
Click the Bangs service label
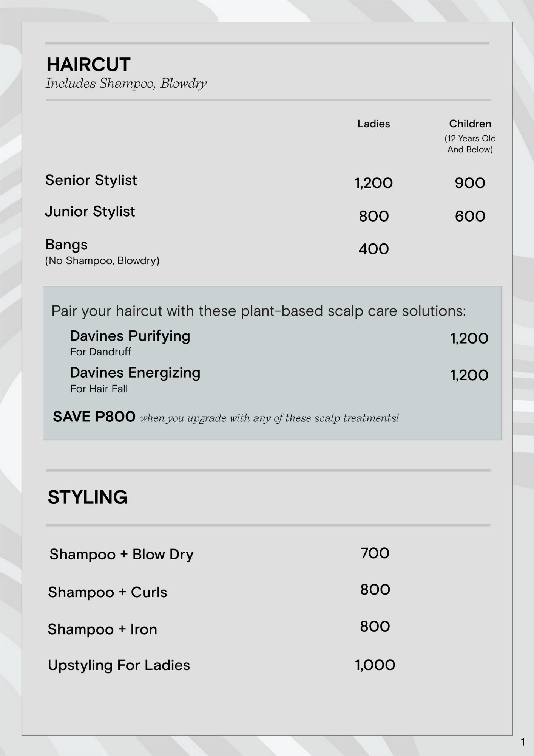[x=66, y=245]
